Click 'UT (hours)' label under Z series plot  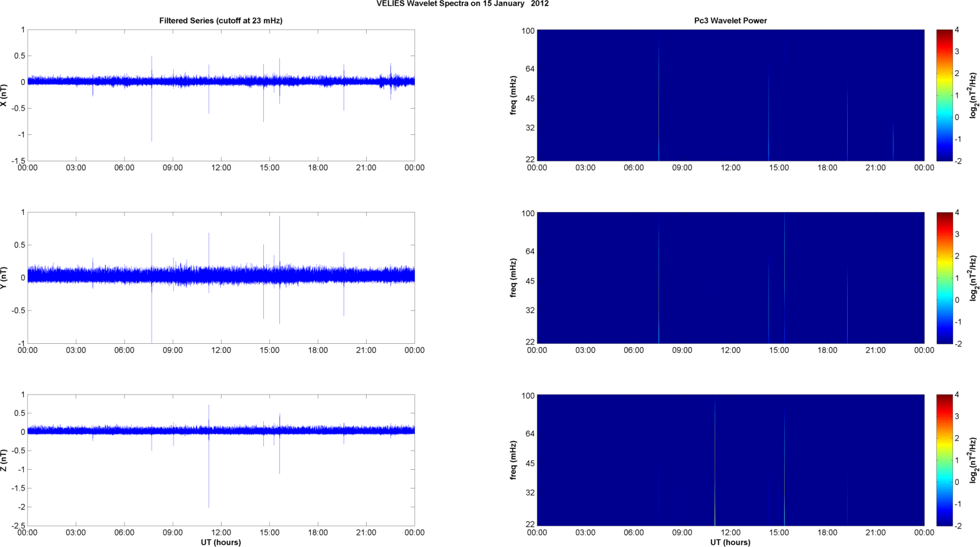tap(221, 543)
